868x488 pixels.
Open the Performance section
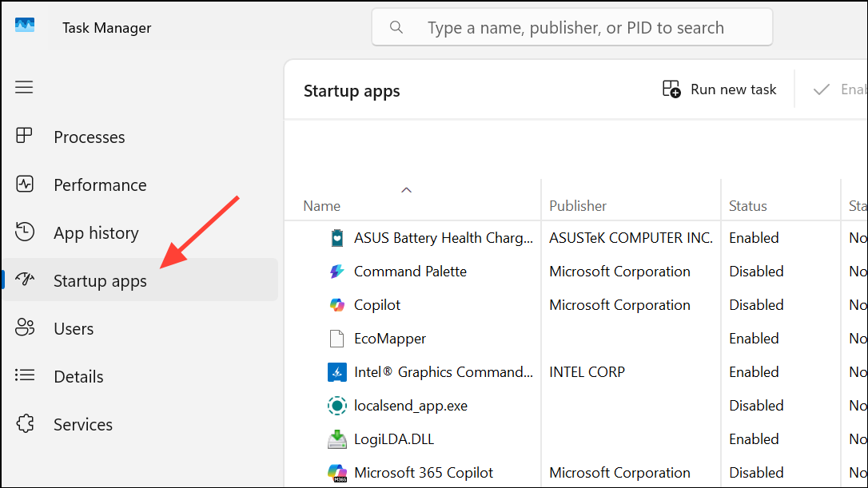(99, 184)
